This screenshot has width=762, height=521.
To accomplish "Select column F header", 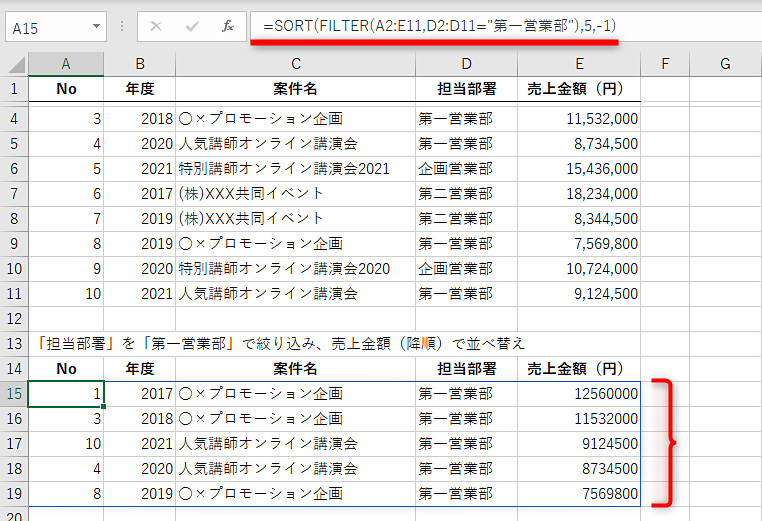I will pos(665,64).
